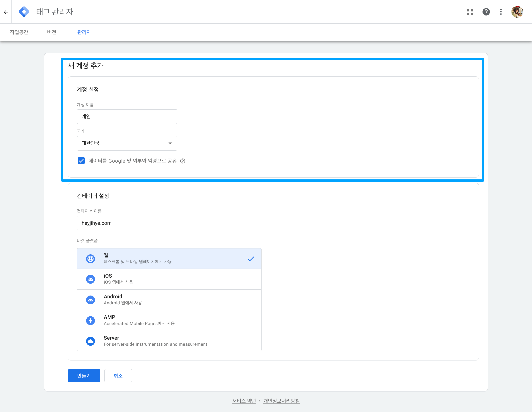The image size is (532, 412).
Task: Click the 계정 이름 input field
Action: [127, 116]
